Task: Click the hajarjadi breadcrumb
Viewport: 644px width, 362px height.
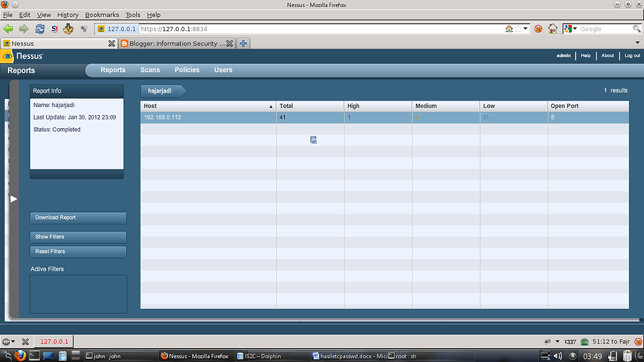Action: [164, 91]
